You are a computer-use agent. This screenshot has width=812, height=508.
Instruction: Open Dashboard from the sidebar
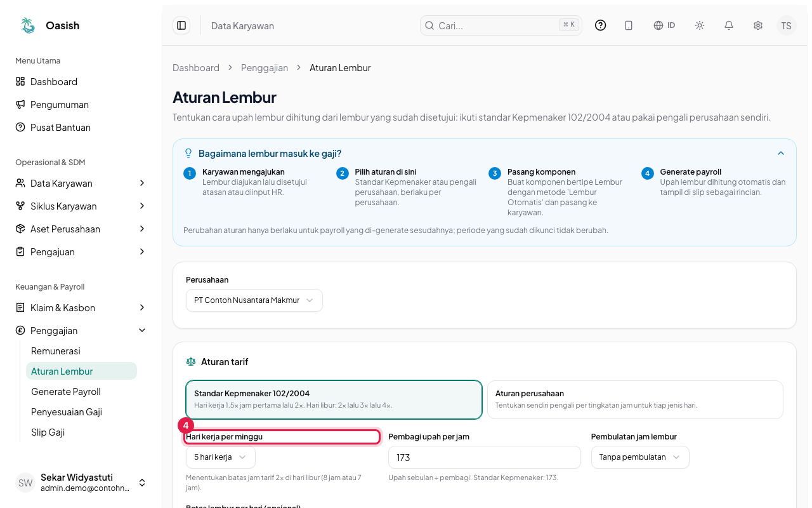(81, 81)
